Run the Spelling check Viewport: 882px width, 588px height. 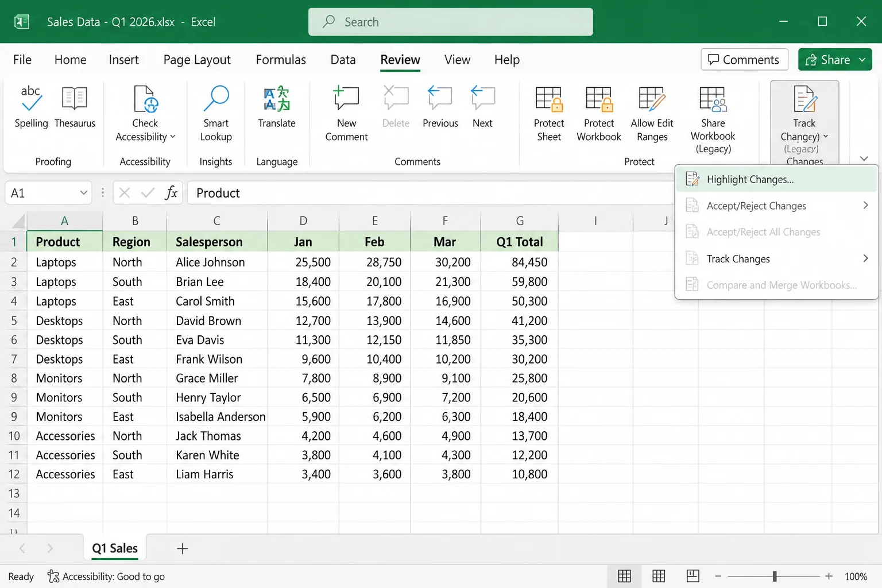click(31, 107)
